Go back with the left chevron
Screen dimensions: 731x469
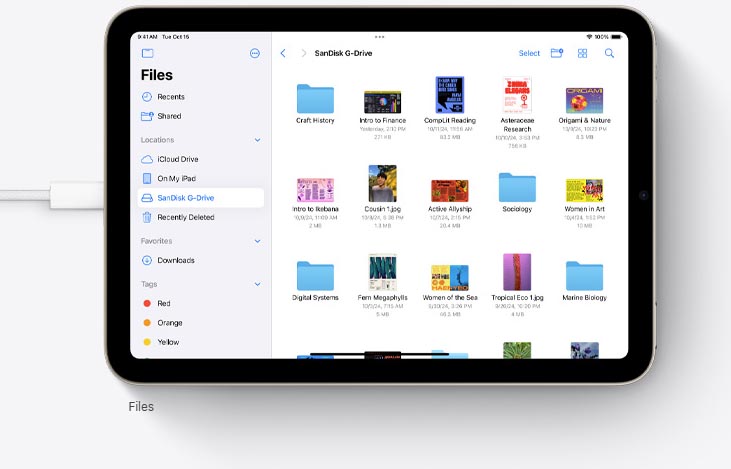(283, 53)
